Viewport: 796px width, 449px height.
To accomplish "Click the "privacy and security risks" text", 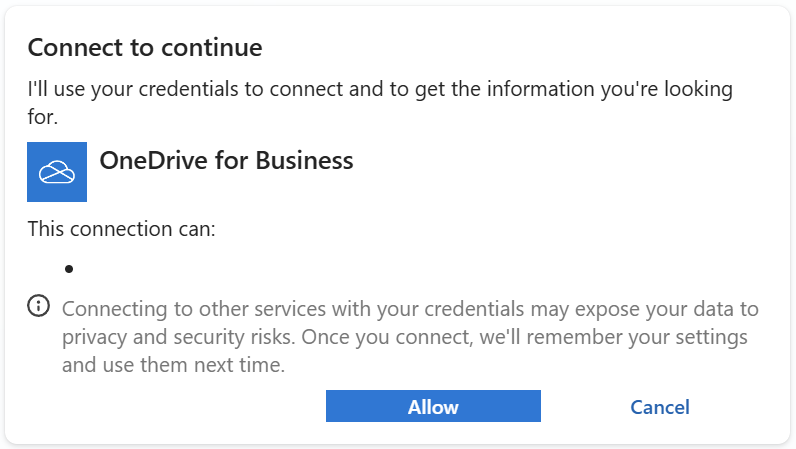I will coord(178,337).
